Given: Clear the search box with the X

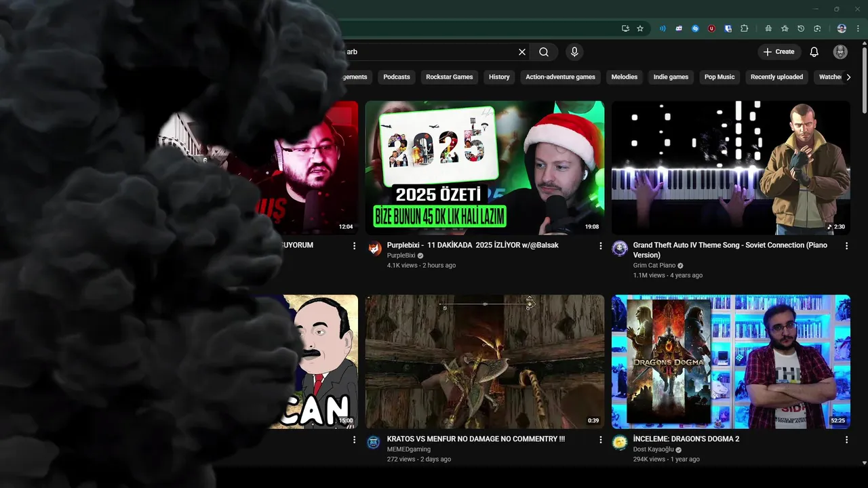Looking at the screenshot, I should (522, 52).
